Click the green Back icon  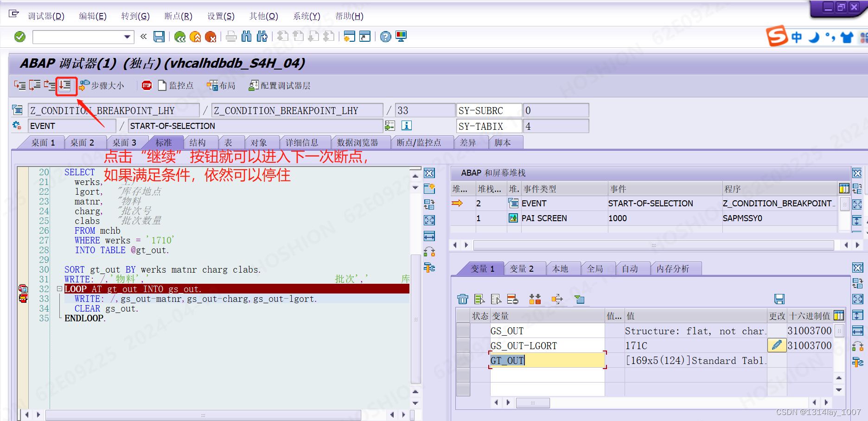[x=180, y=37]
